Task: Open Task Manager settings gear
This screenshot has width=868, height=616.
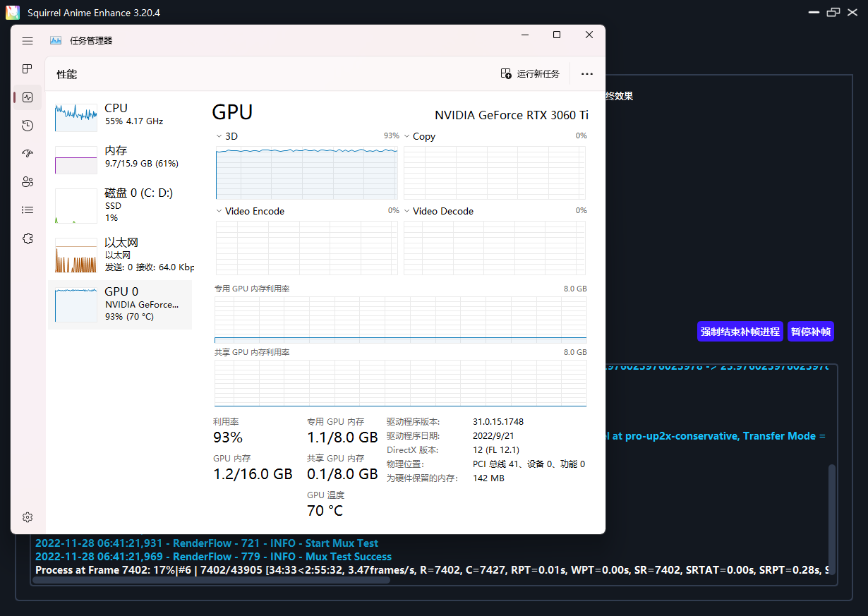Action: click(28, 517)
